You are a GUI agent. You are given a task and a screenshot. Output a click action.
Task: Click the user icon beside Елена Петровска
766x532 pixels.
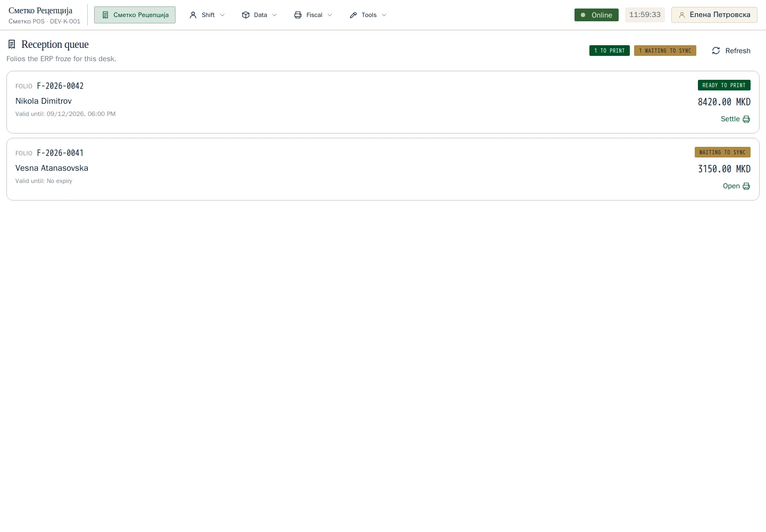pyautogui.click(x=682, y=15)
